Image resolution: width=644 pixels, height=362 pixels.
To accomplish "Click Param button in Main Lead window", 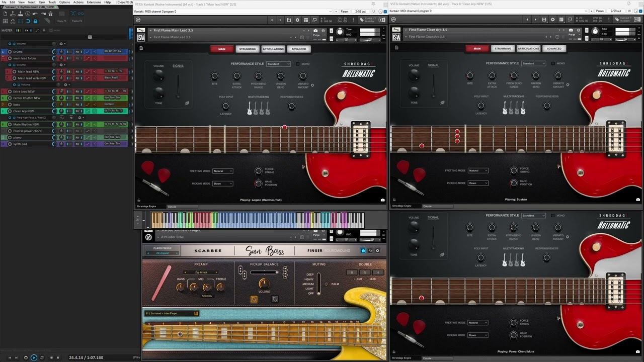I will 344,11.
